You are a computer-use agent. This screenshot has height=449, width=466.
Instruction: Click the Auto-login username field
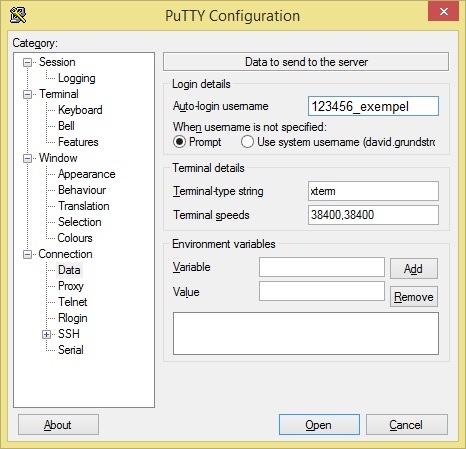pyautogui.click(x=373, y=106)
